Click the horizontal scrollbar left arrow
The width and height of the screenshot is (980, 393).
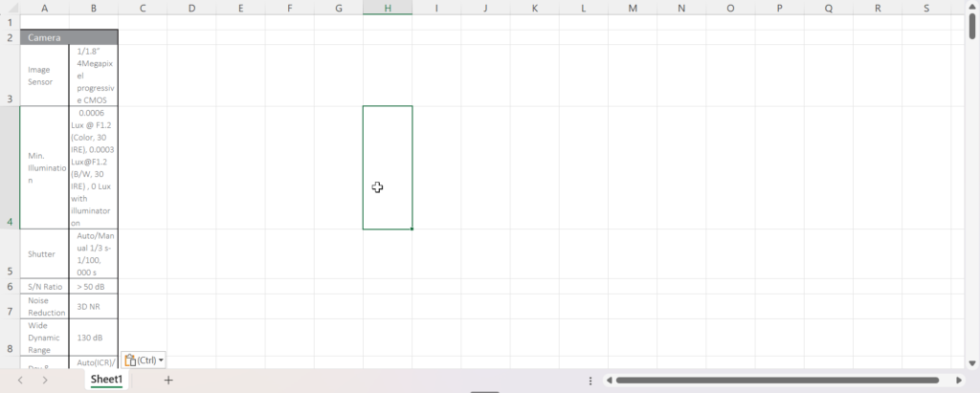click(x=610, y=381)
